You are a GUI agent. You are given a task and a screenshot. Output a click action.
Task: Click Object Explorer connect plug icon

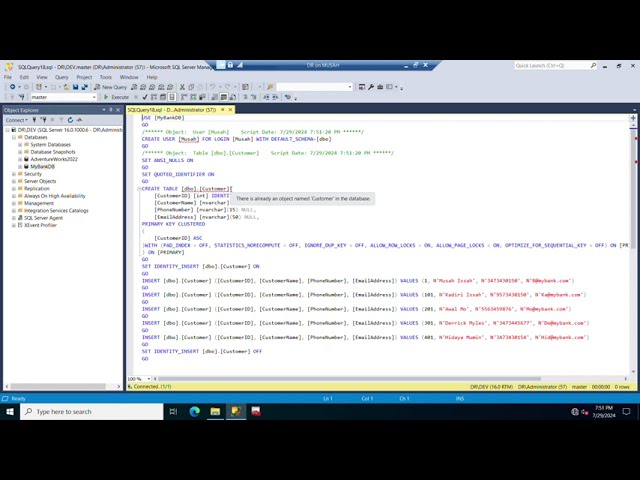pos(35,120)
